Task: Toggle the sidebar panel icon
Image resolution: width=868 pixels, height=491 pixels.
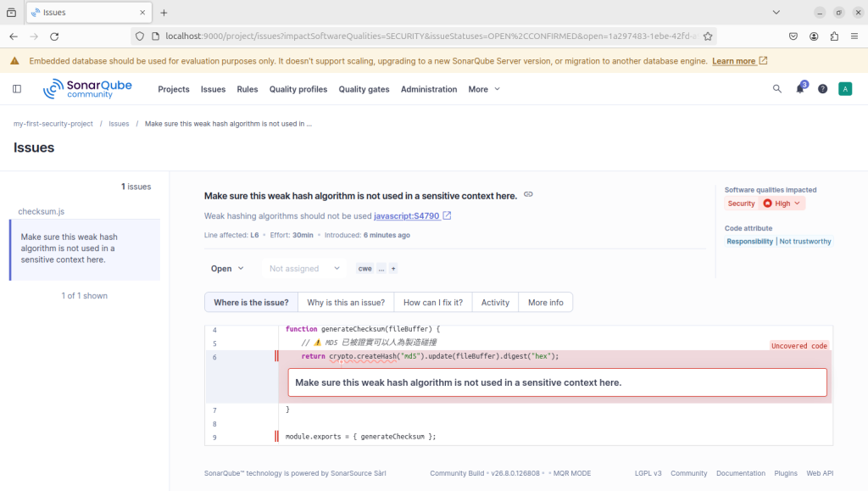Action: [17, 89]
